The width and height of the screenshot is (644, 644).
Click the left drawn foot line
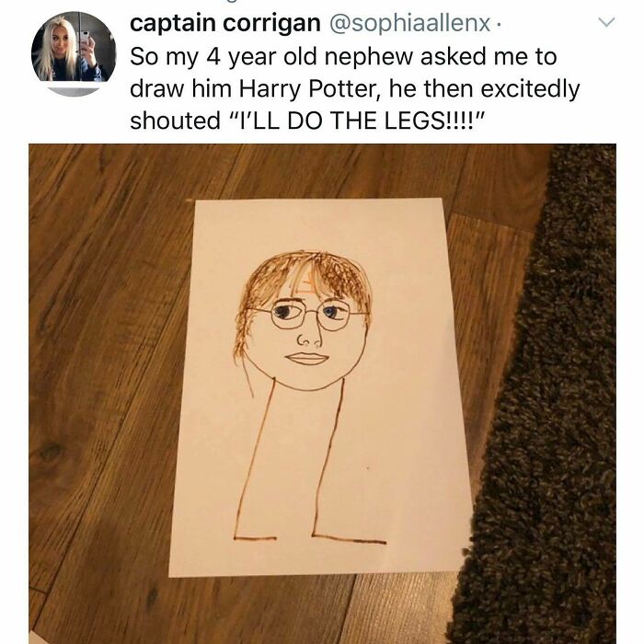click(255, 537)
